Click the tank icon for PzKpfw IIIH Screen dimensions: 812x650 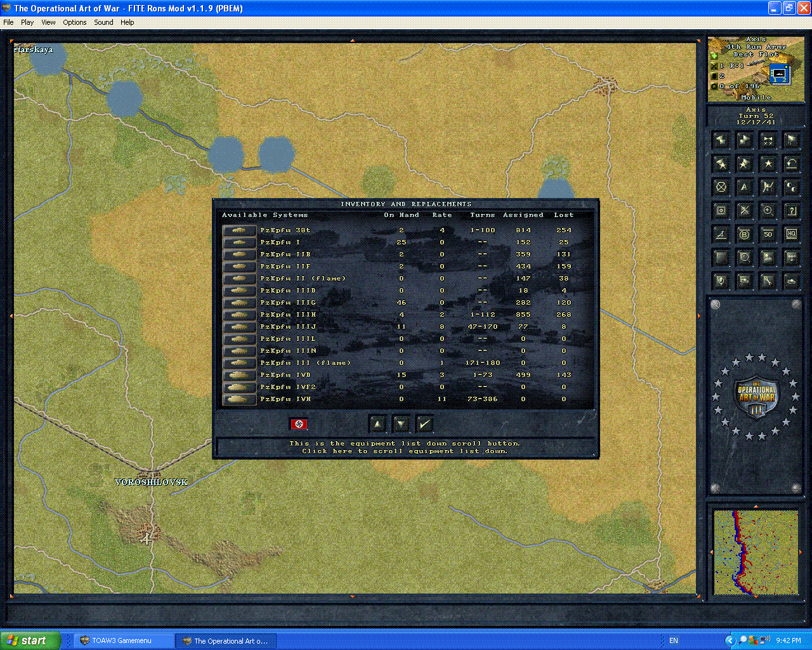pyautogui.click(x=239, y=315)
